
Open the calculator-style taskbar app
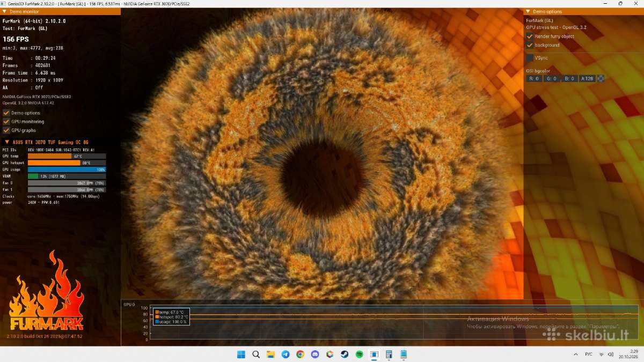coord(389,354)
